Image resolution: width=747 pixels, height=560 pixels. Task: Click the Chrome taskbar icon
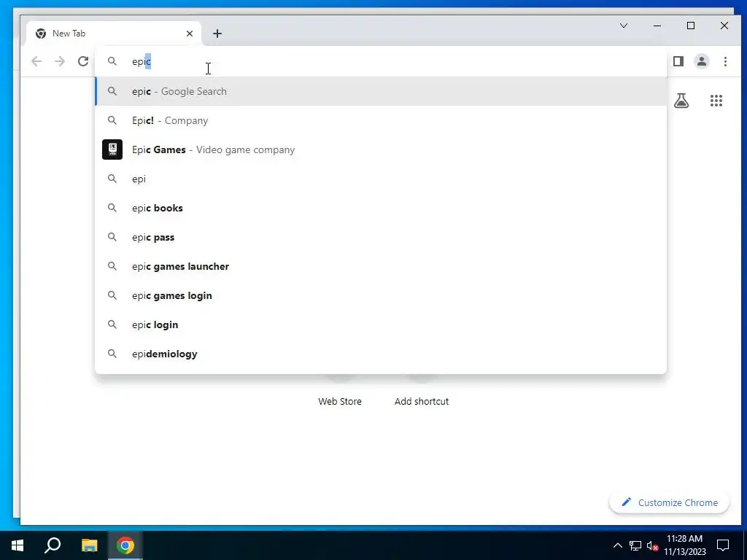(125, 545)
